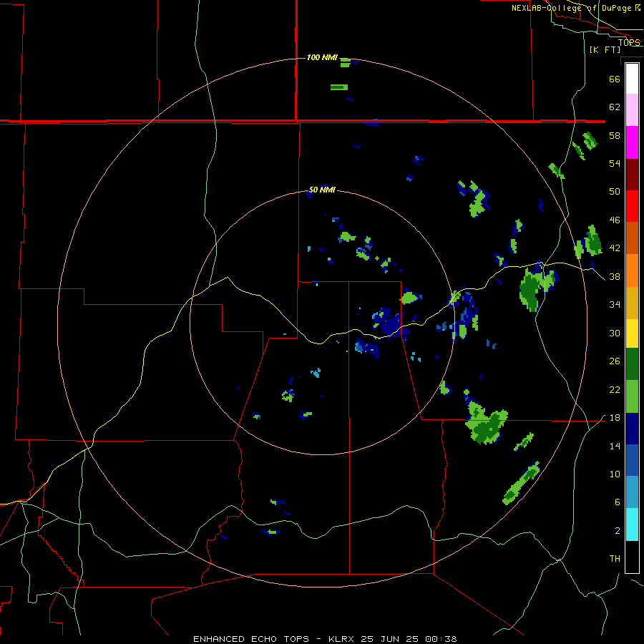Click the gold legend swatch
The width and height of the screenshot is (644, 644).
(632, 303)
